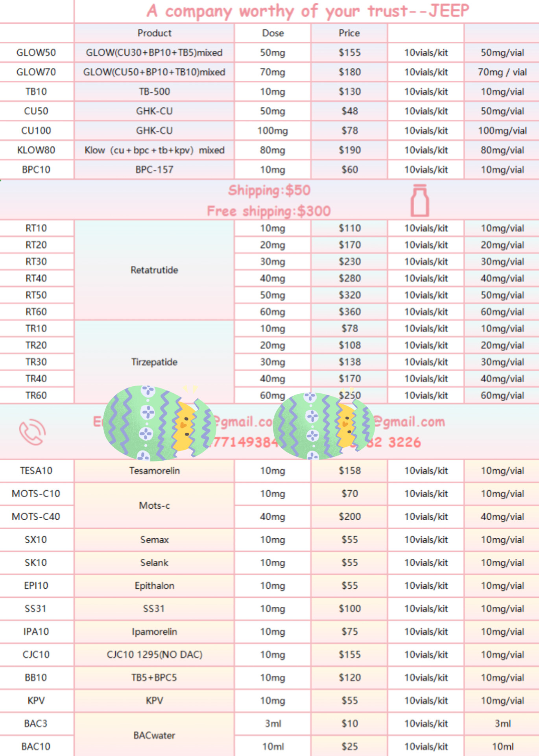Select the "100mg/vial" cell
The image size is (539, 756).
point(502,131)
